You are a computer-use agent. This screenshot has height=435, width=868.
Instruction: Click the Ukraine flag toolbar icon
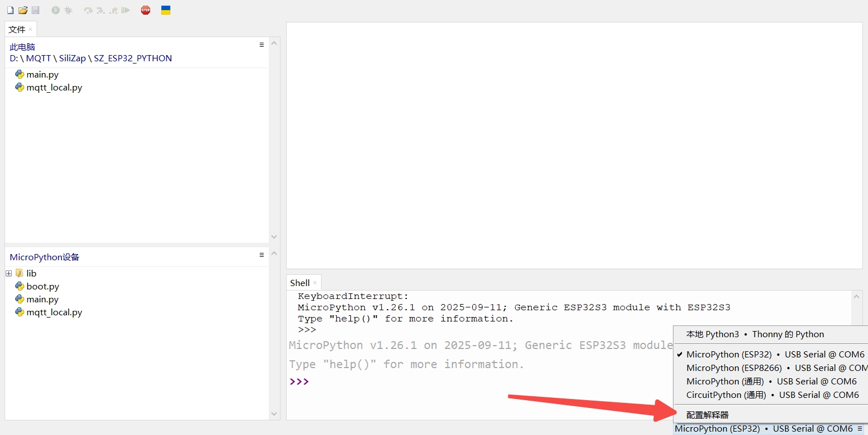(165, 10)
